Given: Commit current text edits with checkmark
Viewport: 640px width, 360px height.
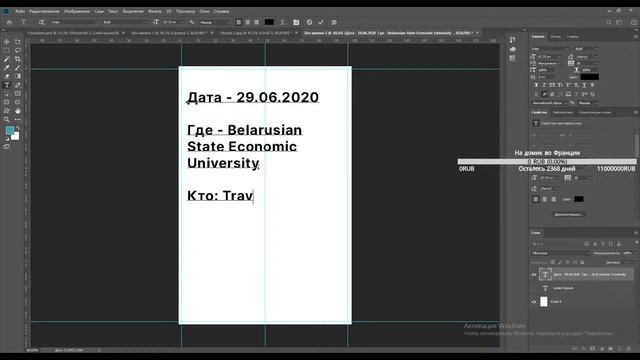Looking at the screenshot, I should (x=321, y=22).
